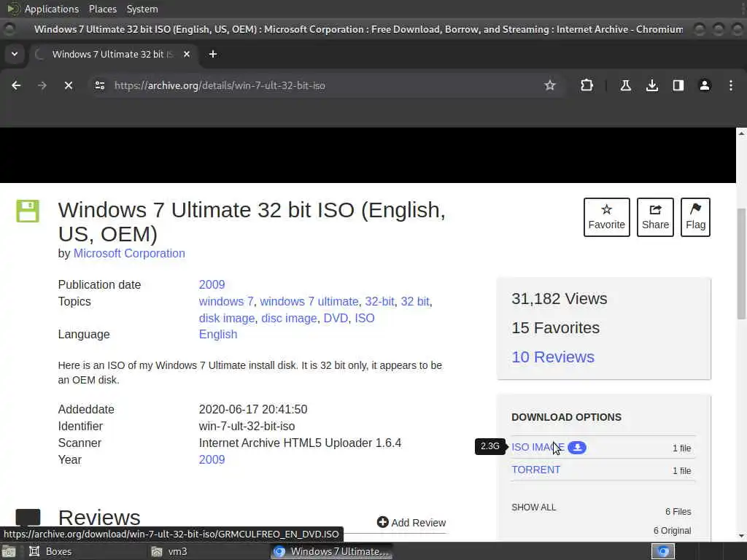The width and height of the screenshot is (747, 560).
Task: Click the Addeddate value 2020-06-17 20:41:50
Action: [253, 410]
